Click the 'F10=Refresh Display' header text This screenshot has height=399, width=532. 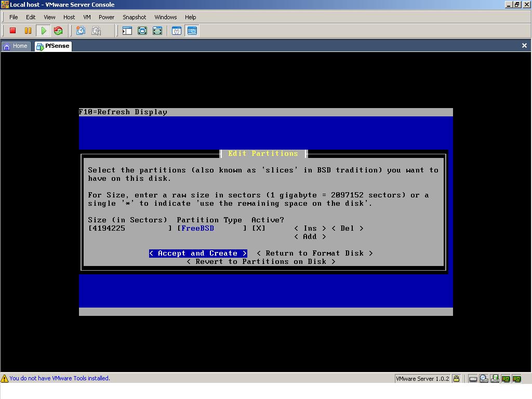(123, 112)
